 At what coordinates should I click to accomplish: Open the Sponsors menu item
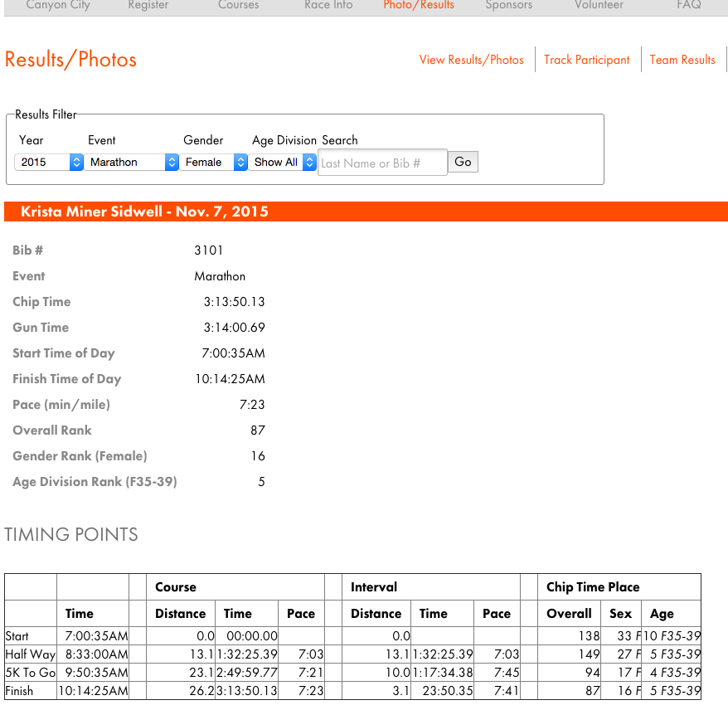(x=508, y=5)
